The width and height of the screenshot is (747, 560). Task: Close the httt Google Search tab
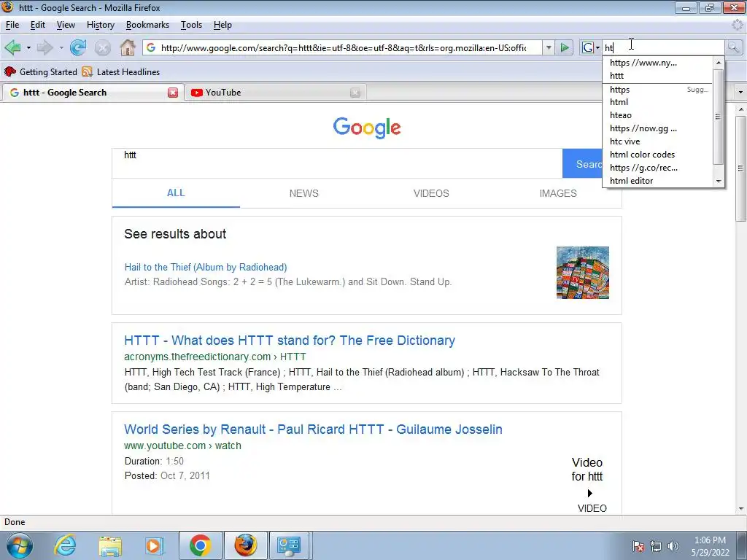point(173,93)
